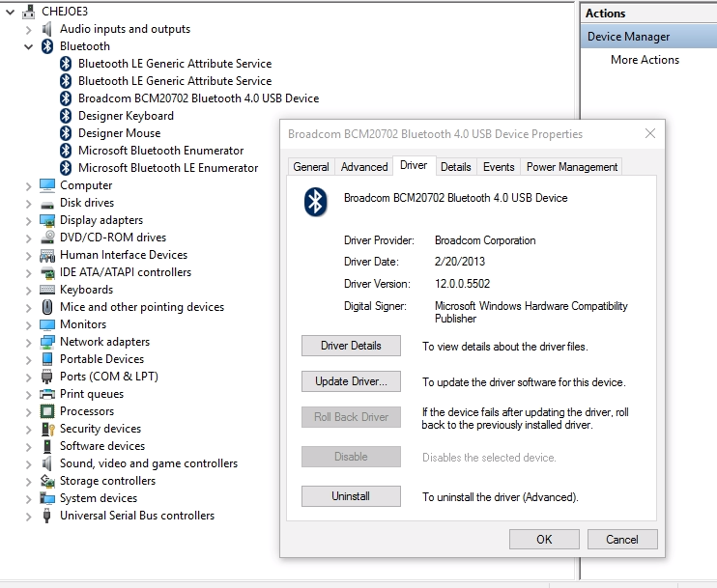Expand the System devices category
This screenshot has width=717, height=588.
[28, 499]
